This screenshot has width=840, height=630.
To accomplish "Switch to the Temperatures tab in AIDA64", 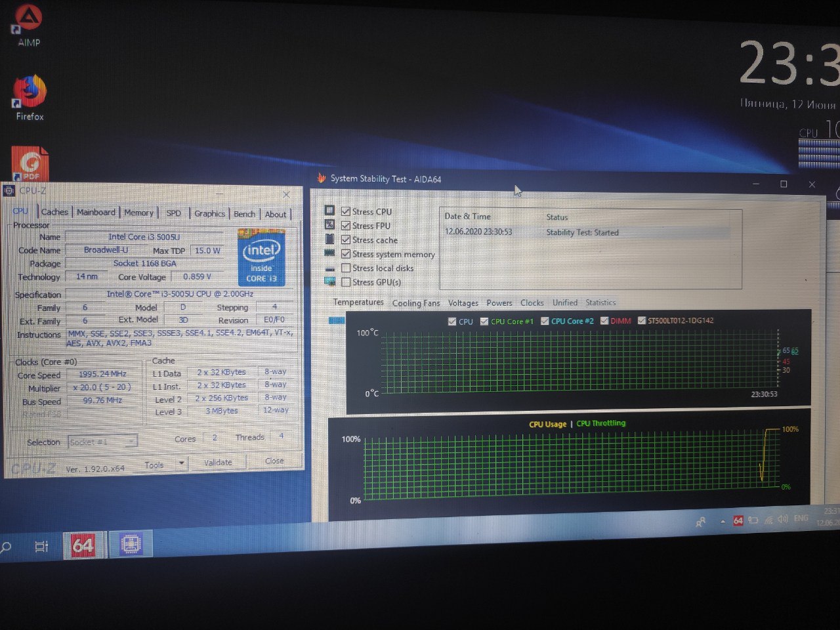I will (x=358, y=302).
